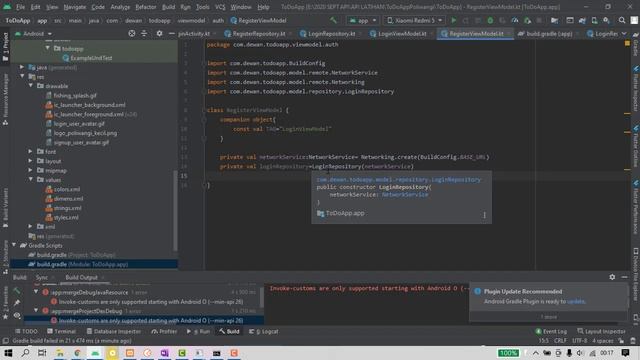Collapse the values folder
The image size is (640, 360).
tap(31, 180)
